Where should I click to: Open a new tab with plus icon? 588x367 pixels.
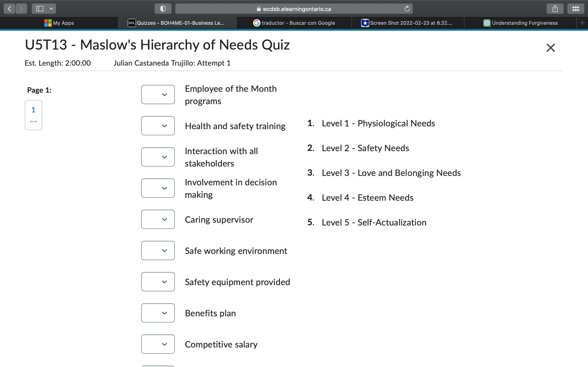582,23
